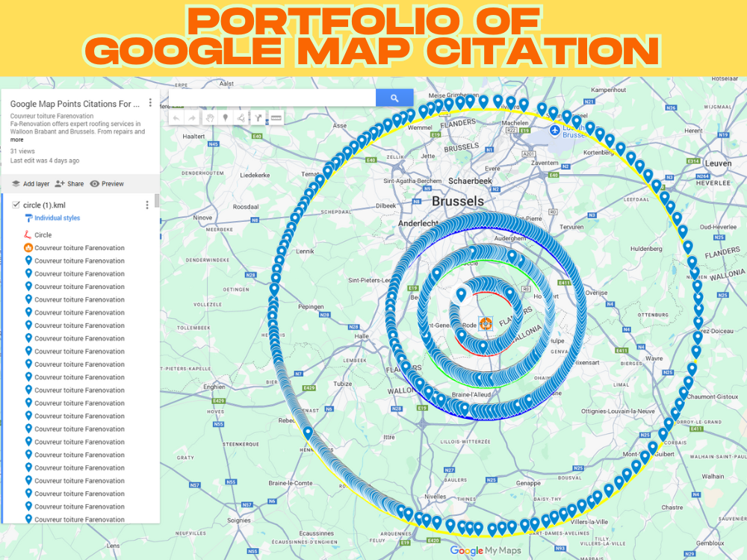This screenshot has width=747, height=560.
Task: Select the Add directions tool
Action: coord(258,118)
